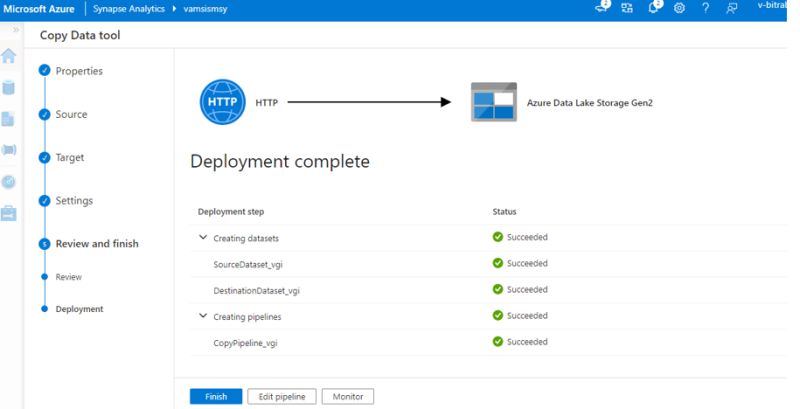This screenshot has height=409, width=800.
Task: Open the Deployment sub-step
Action: click(79, 309)
